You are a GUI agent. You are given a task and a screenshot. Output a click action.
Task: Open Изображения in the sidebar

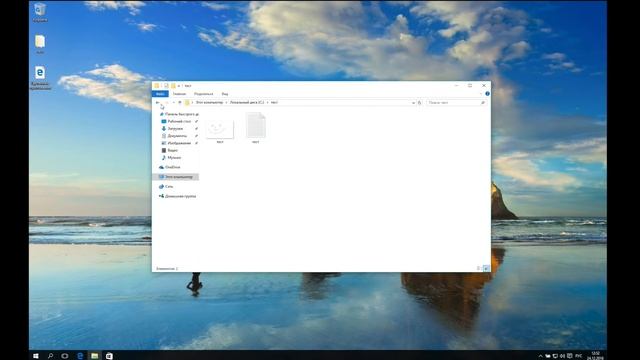179,143
